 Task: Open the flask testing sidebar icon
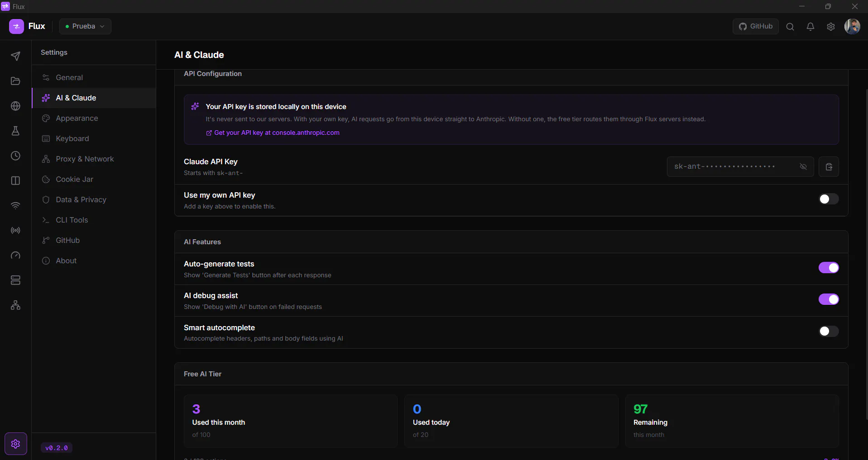click(15, 131)
